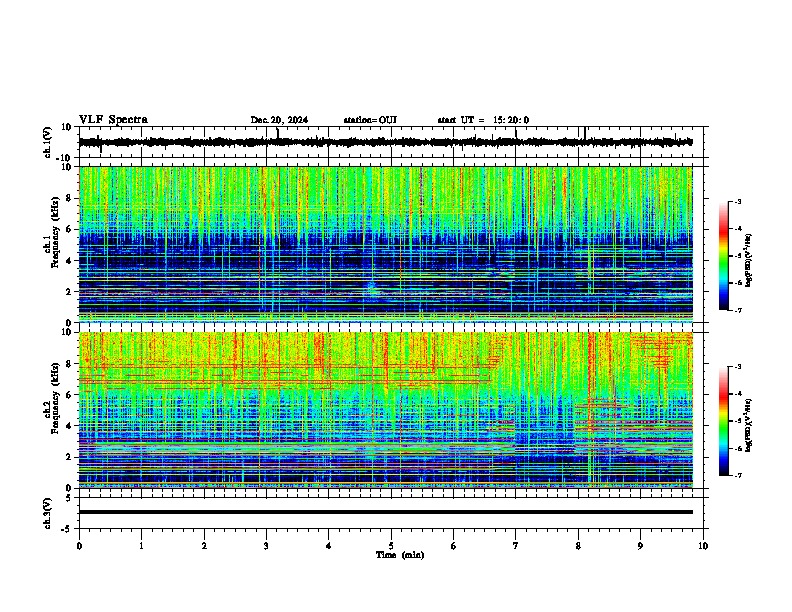Screen dimensions: 792x612
Task: Click the ch.2 spectrogram color scale bar
Action: [x=724, y=421]
